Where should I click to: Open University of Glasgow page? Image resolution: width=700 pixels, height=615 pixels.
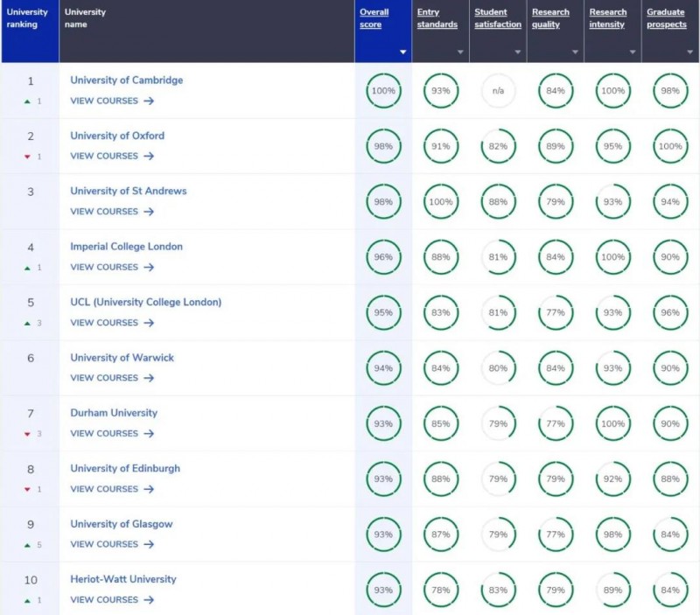tap(122, 524)
